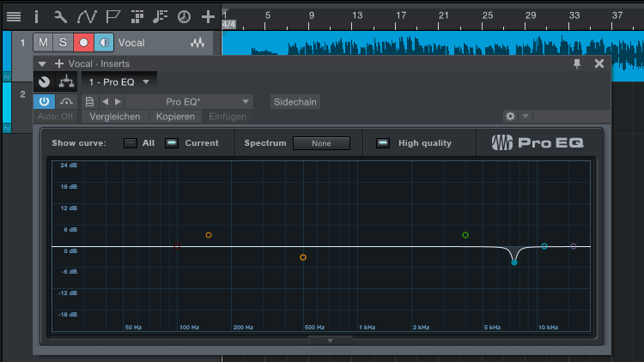Pin the Inserts window
The image size is (644, 362).
pos(577,63)
